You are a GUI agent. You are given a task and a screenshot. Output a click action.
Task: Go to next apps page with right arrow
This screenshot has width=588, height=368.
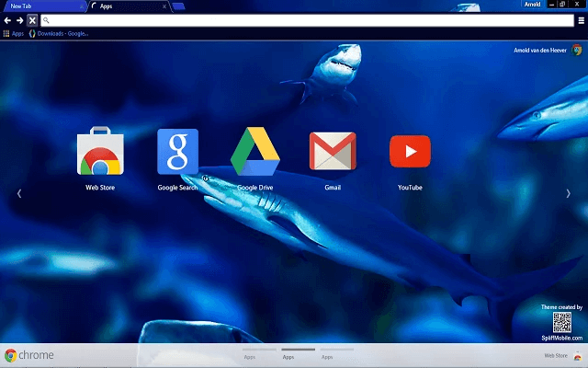[x=569, y=193]
